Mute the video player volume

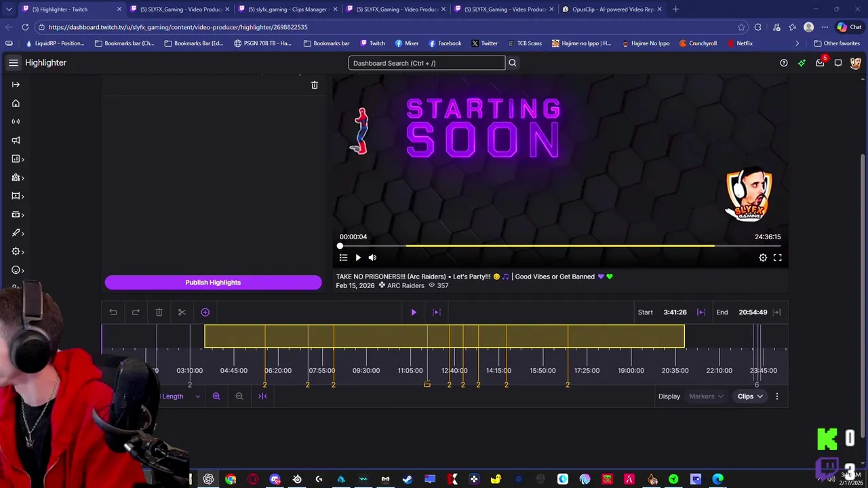click(372, 258)
